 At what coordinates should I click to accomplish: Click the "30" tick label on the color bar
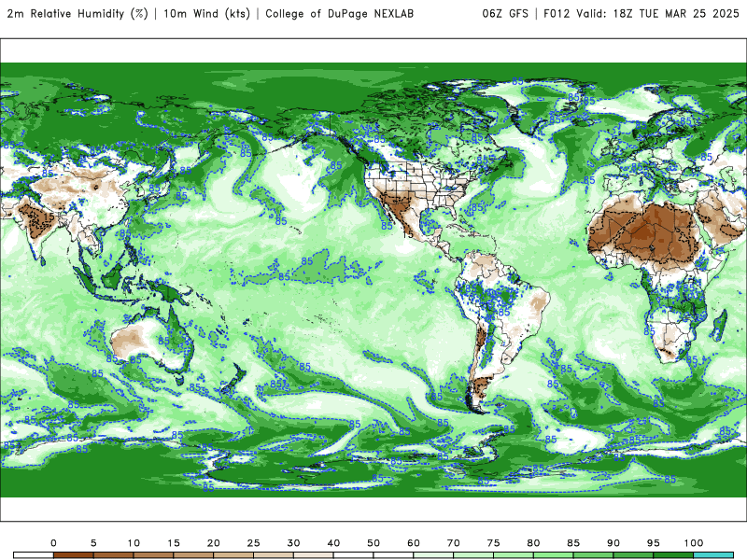(293, 543)
